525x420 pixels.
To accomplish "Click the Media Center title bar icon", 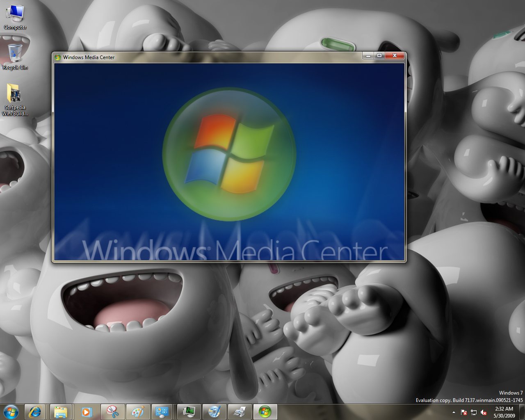I will (58, 57).
